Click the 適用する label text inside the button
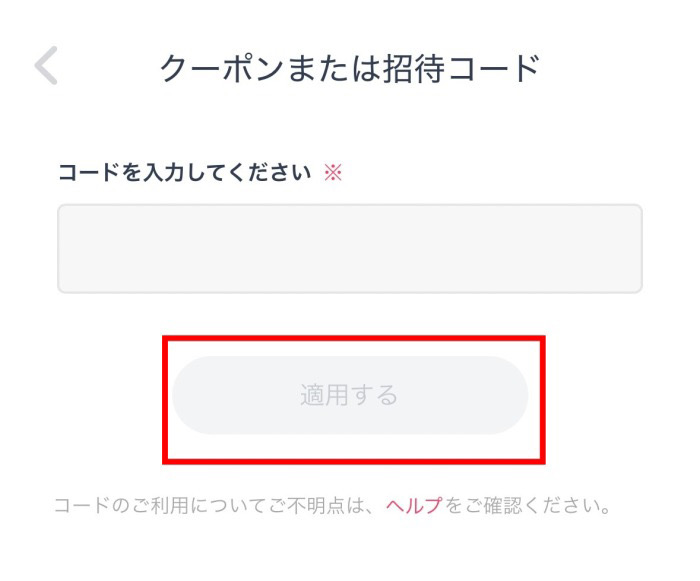Screen dimensions: 700x581 coord(349,396)
